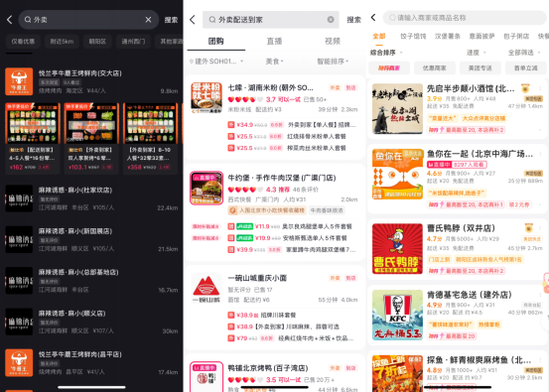
Task: Toggle the 附近5km filter chip
Action: tap(62, 42)
